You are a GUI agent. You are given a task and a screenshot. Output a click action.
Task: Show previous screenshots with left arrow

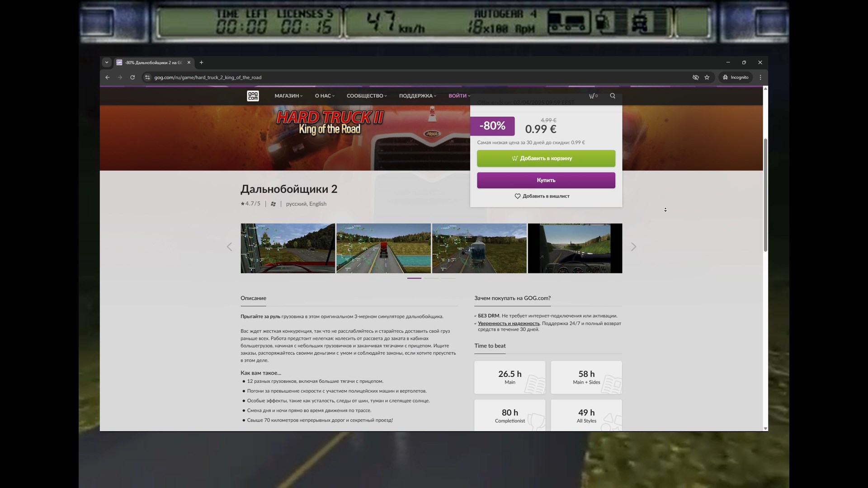pyautogui.click(x=229, y=247)
